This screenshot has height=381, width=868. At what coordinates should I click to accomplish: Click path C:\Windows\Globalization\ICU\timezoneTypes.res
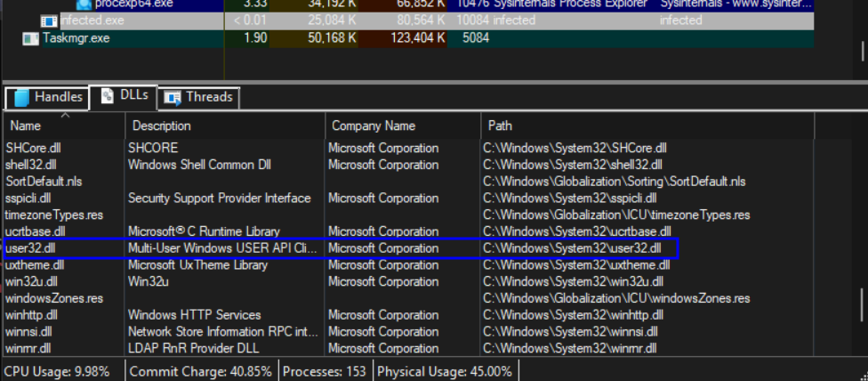point(616,215)
